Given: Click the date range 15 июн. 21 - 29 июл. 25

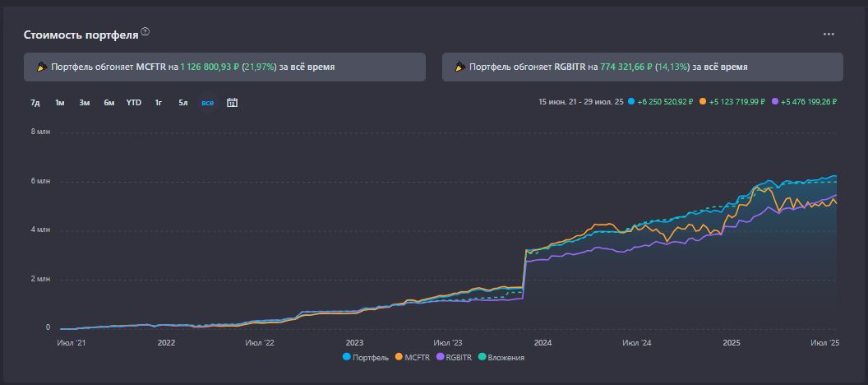Looking at the screenshot, I should (580, 102).
